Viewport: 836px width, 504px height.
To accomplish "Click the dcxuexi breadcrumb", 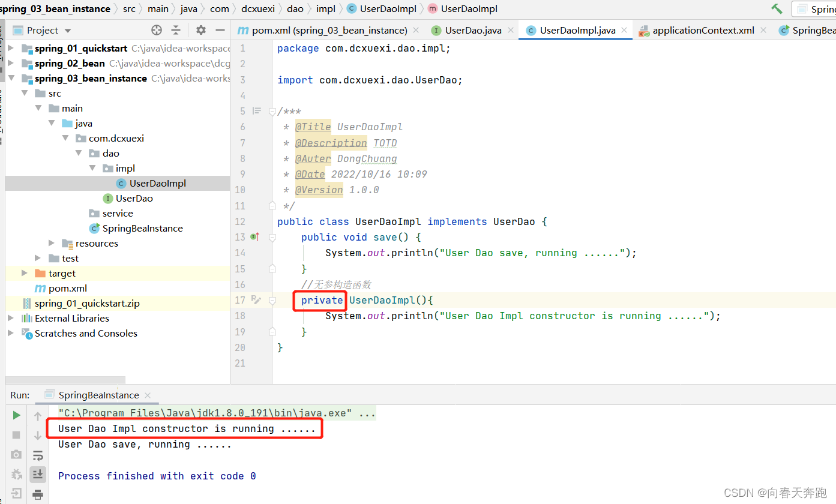I will 258,9.
